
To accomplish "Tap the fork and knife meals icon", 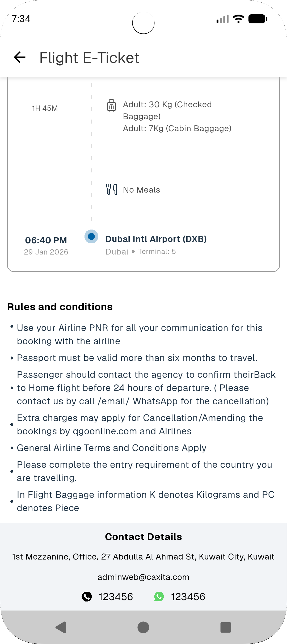I will (x=112, y=189).
